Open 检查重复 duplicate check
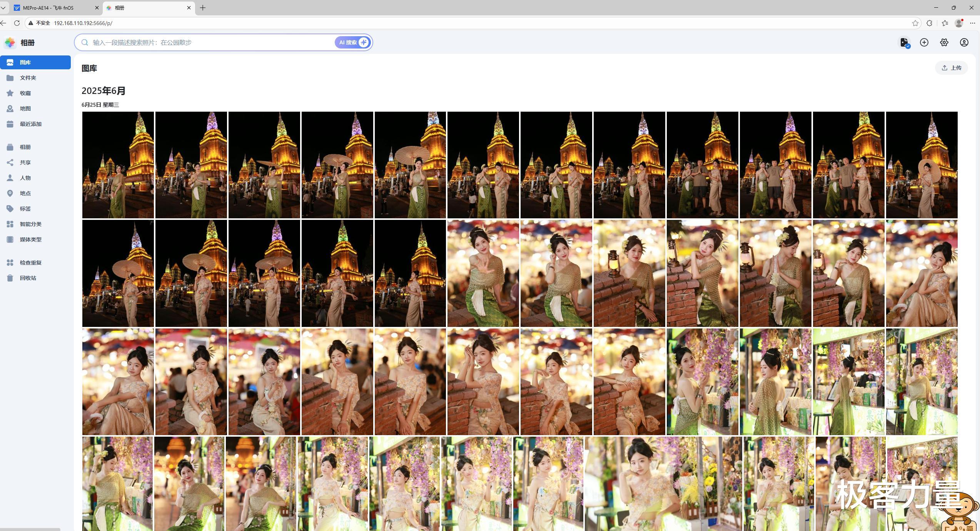The width and height of the screenshot is (980, 531). click(x=30, y=263)
